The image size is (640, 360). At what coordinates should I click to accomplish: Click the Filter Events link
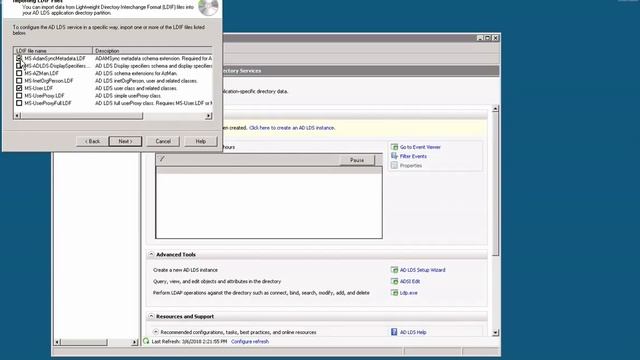[x=413, y=156]
